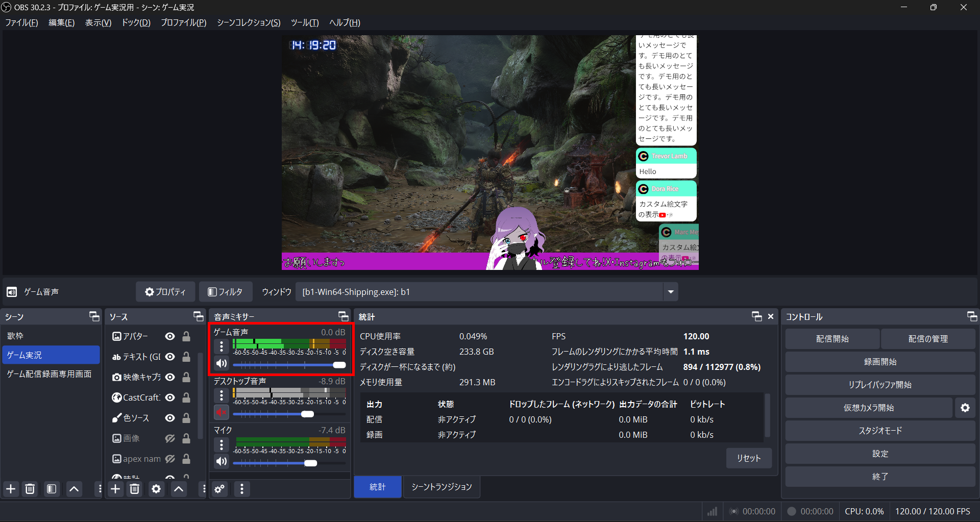Show the apex name source
980x522 pixels.
[170, 459]
